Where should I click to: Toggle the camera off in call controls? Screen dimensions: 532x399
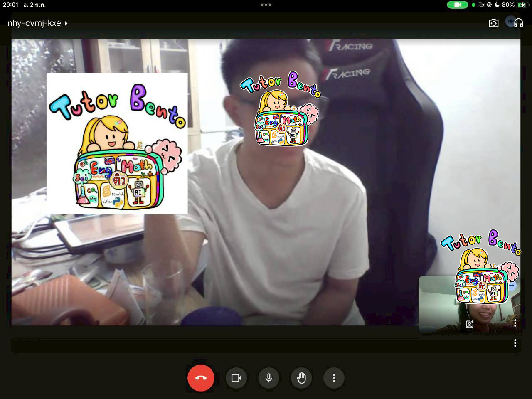click(236, 378)
